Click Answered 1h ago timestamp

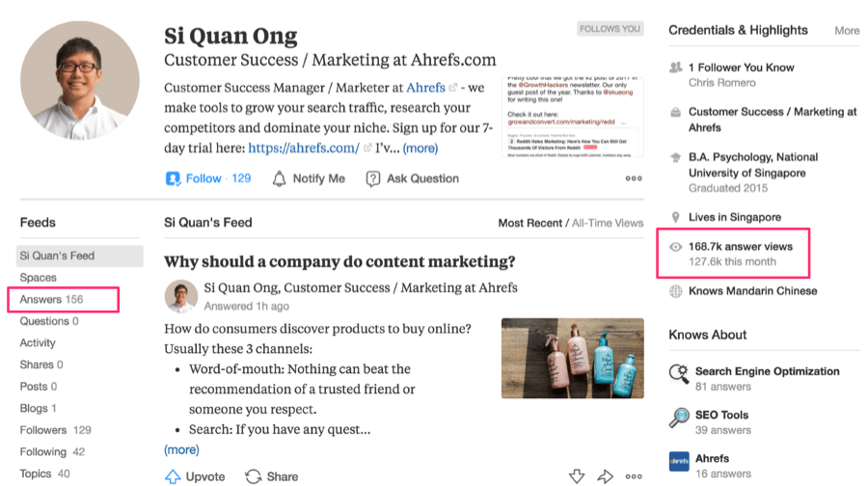(246, 306)
